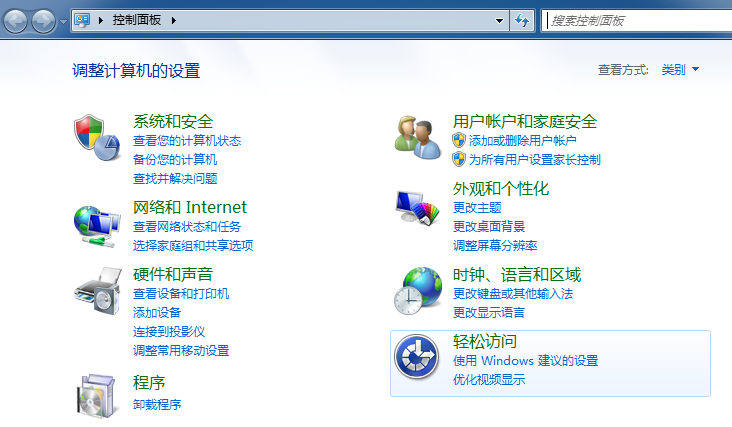The width and height of the screenshot is (732, 427).
Task: Go back with the Back arrow button
Action: coord(17,21)
